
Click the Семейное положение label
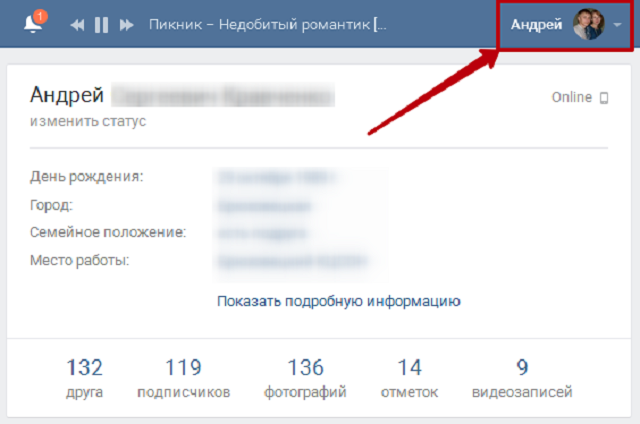108,233
